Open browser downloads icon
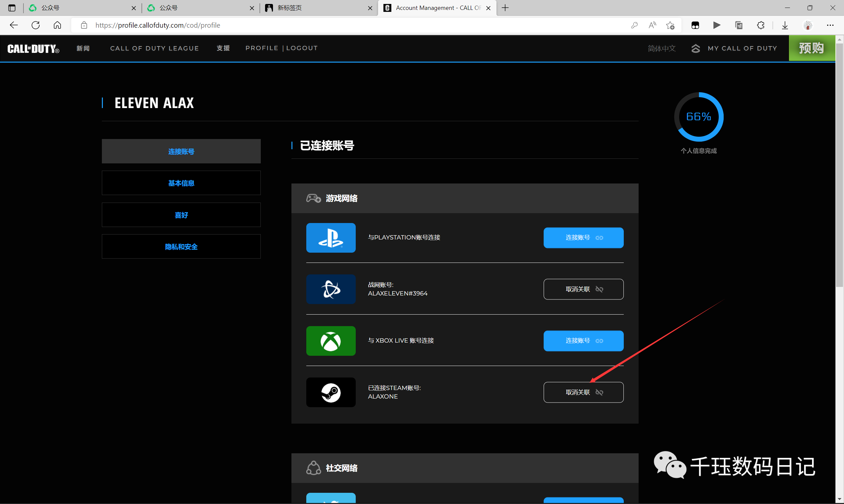 pos(785,25)
